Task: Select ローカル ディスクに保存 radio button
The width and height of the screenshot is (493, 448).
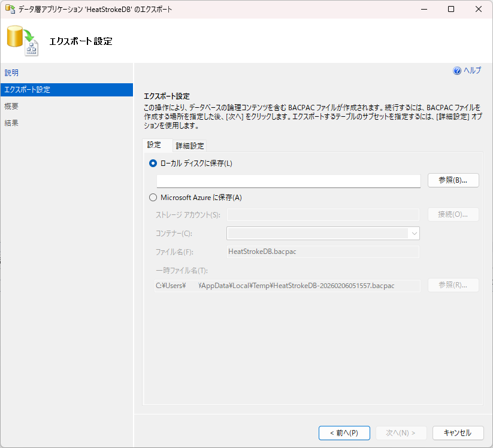Action: click(153, 164)
